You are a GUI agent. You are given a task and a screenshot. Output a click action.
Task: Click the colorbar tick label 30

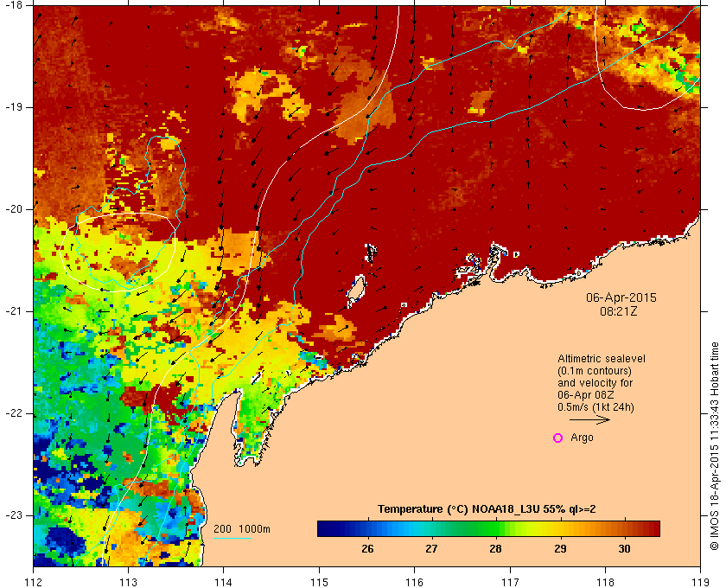(x=624, y=548)
